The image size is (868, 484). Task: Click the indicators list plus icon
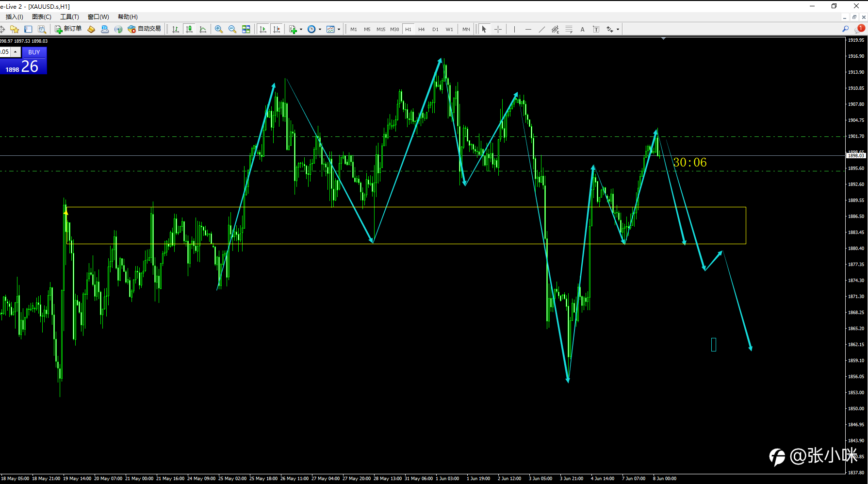[x=293, y=29]
